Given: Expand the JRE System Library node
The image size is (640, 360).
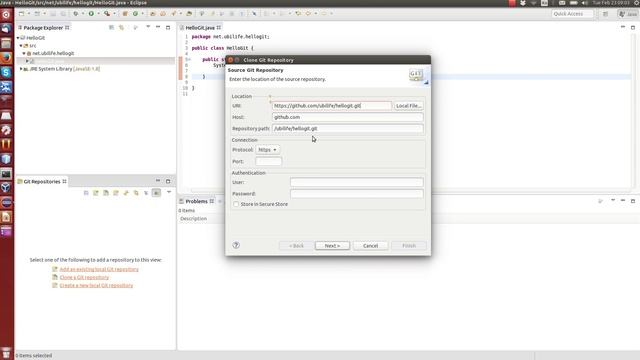Looking at the screenshot, I should tap(21, 69).
